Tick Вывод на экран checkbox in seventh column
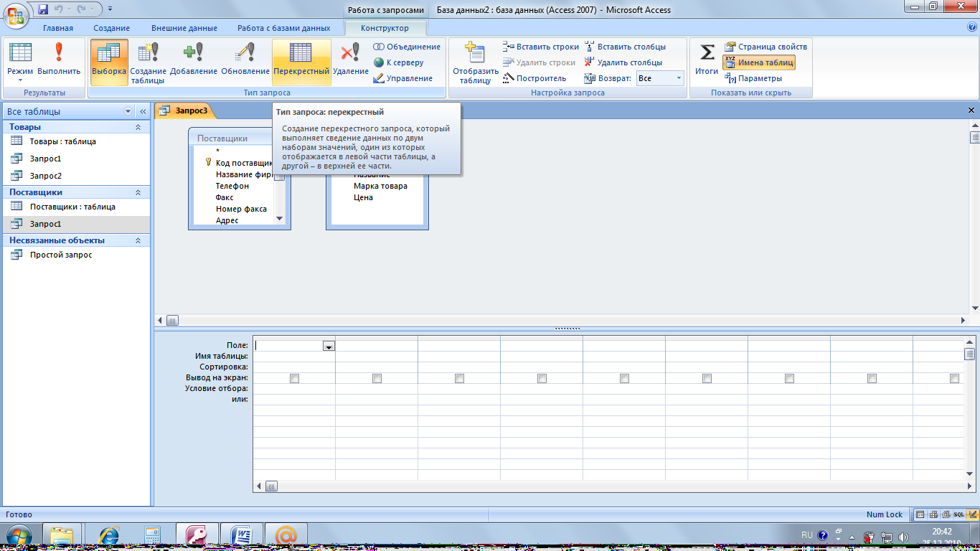This screenshot has width=980, height=551. click(x=789, y=378)
